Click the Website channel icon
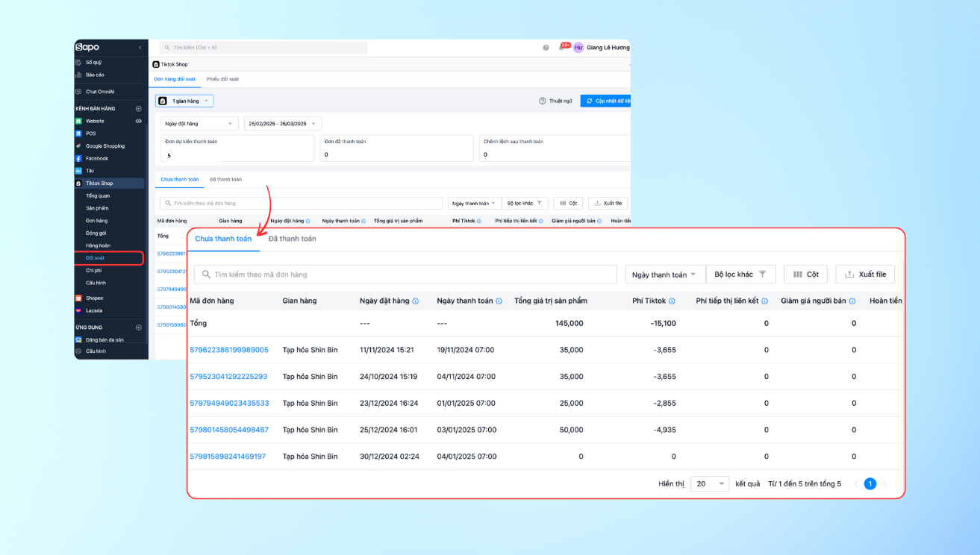The width and height of the screenshot is (980, 555). [78, 121]
